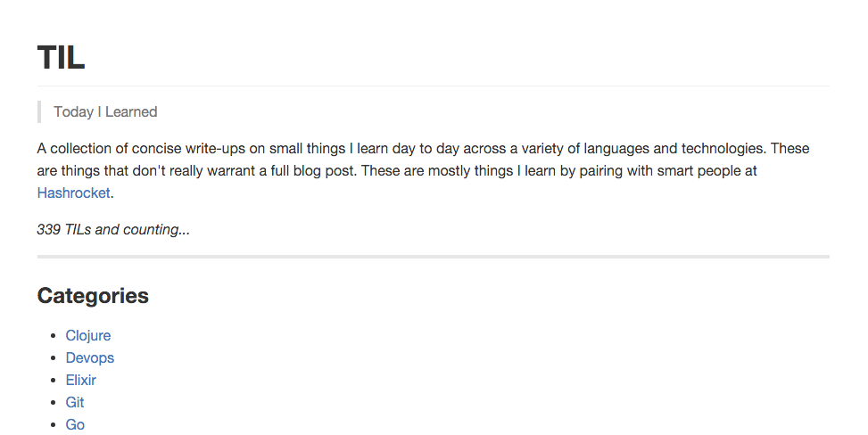Visit the Git category
This screenshot has height=435, width=868.
(x=75, y=403)
